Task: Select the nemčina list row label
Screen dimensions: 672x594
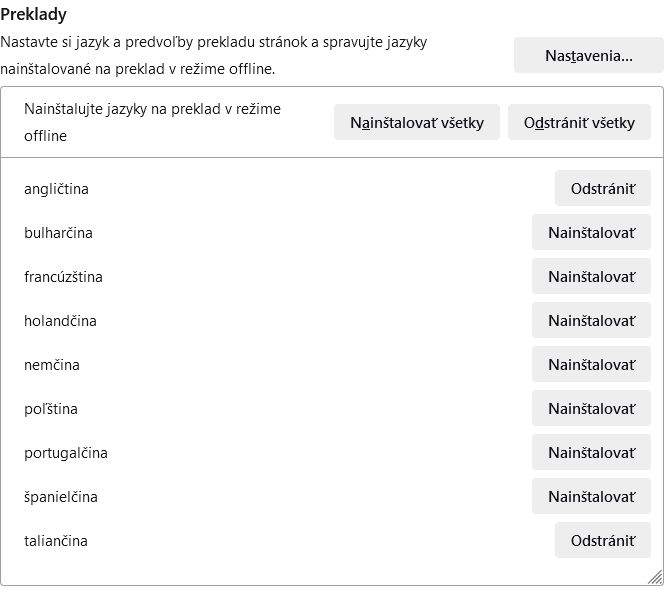Action: (x=52, y=365)
